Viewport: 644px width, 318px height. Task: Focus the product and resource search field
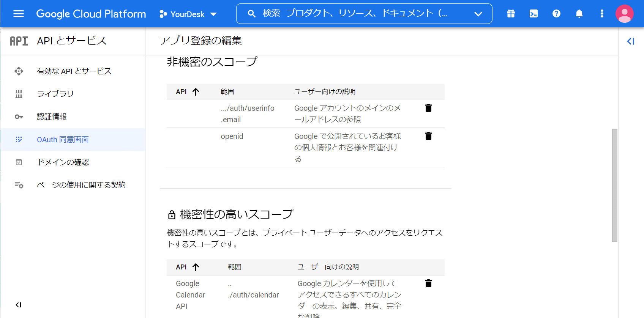(x=364, y=14)
